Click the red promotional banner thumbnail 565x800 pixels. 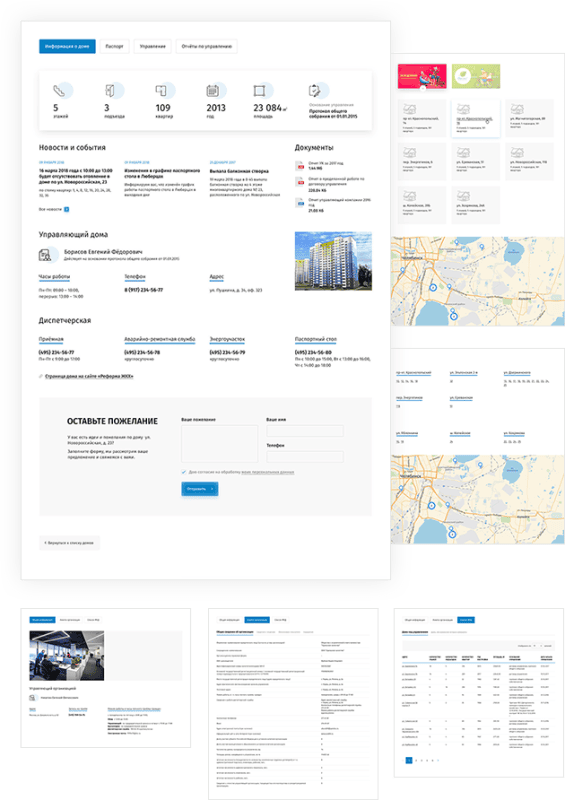(422, 76)
